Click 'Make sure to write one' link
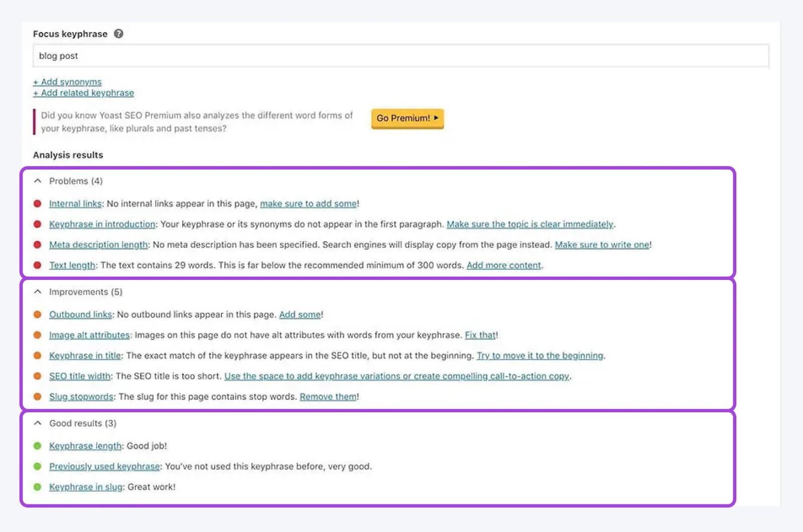This screenshot has height=532, width=803. click(602, 245)
